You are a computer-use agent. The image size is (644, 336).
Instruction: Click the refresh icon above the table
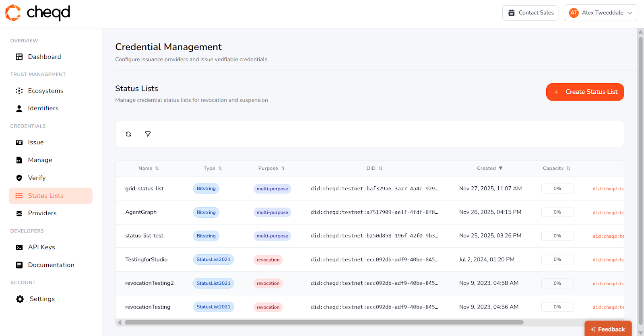[x=128, y=134]
